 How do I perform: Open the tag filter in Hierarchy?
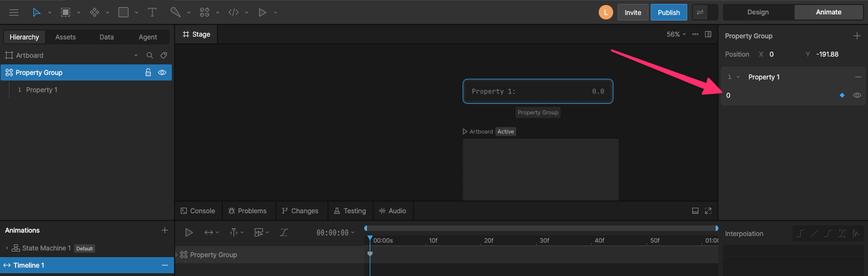[x=163, y=56]
